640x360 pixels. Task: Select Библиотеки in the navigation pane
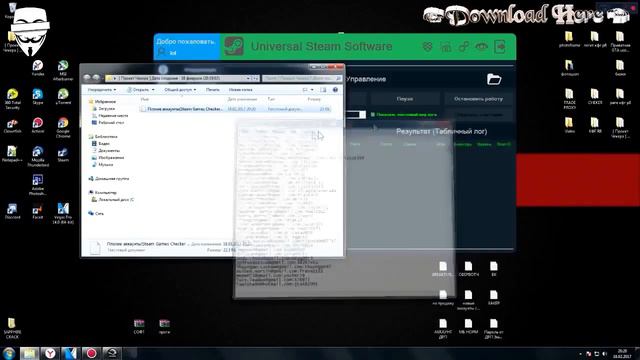[x=103, y=136]
